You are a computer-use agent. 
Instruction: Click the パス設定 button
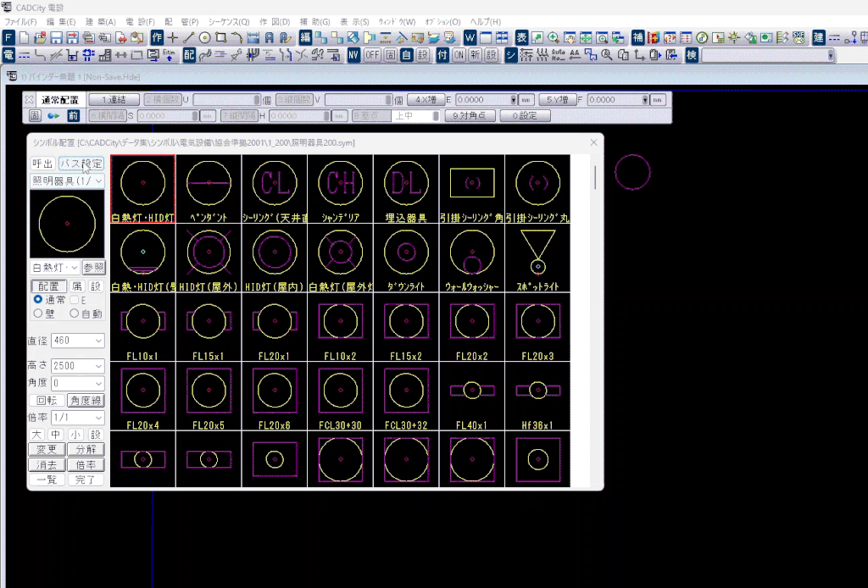(x=81, y=164)
